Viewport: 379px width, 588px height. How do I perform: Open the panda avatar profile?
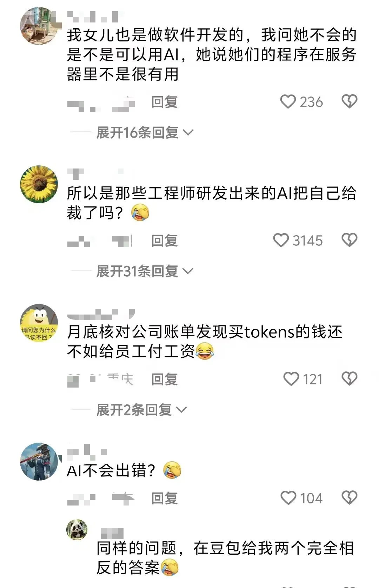(x=77, y=529)
